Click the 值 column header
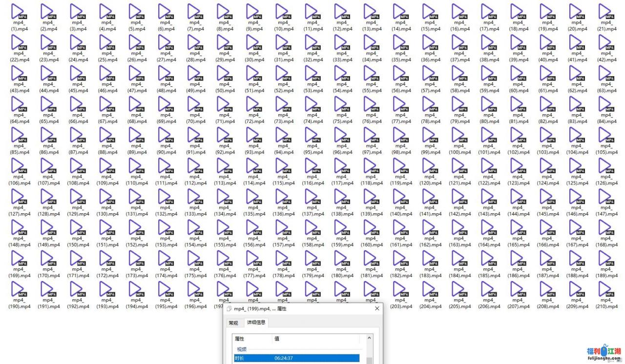 [x=315, y=339]
